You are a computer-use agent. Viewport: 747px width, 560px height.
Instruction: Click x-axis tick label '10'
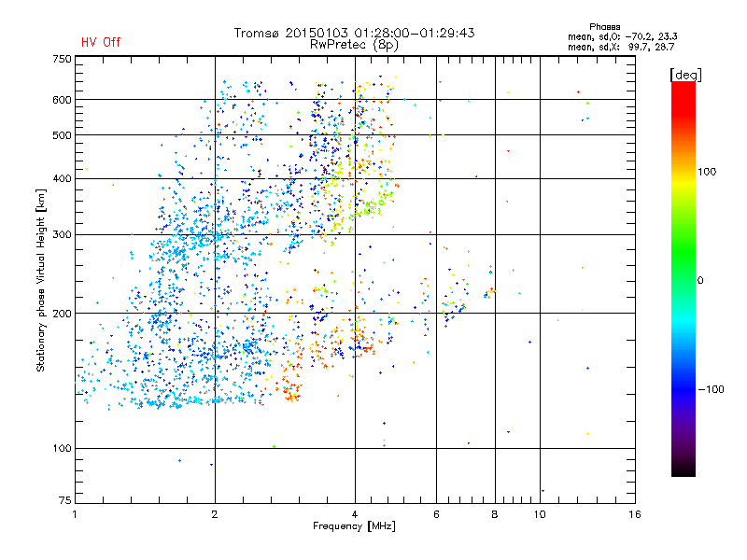(x=540, y=514)
